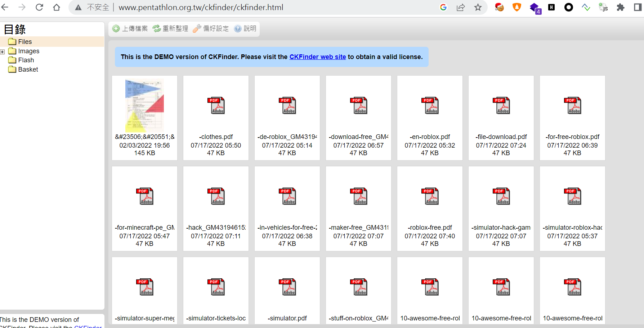Open the 偏好設定 settings panel
Screen dimensions: 644x328
click(211, 29)
